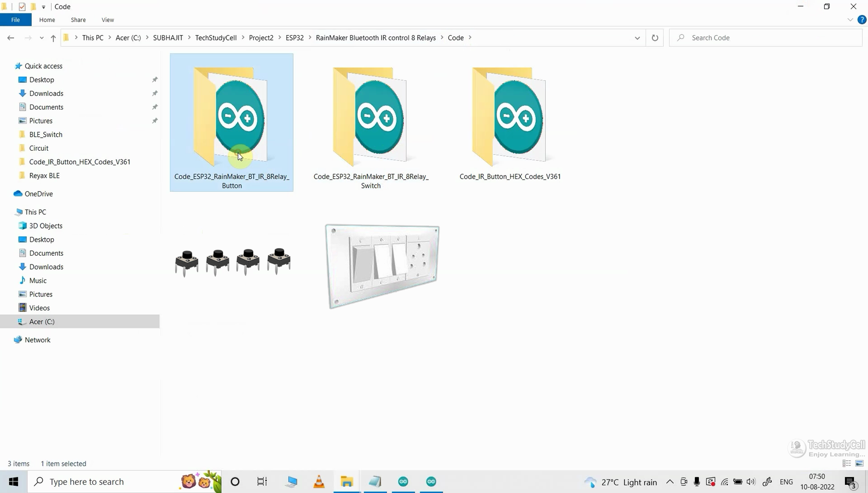Navigate to ESP32 breadcrumb folder

(x=294, y=38)
